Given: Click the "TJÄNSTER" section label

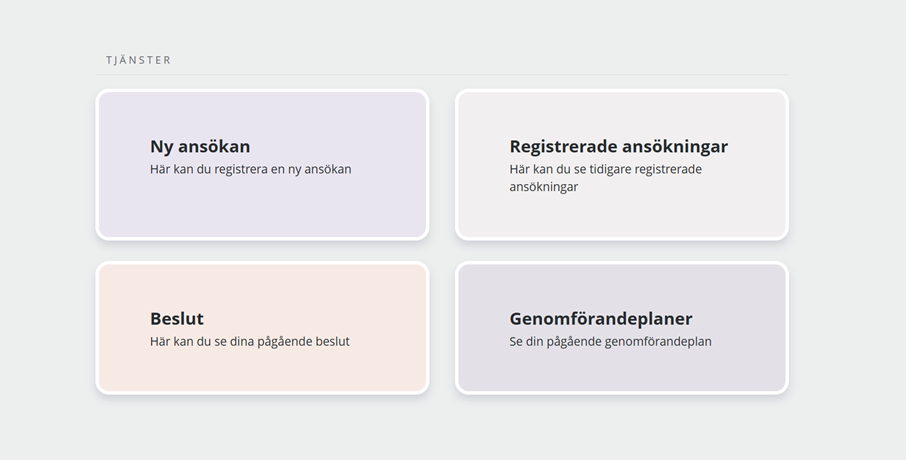Looking at the screenshot, I should pos(139,60).
